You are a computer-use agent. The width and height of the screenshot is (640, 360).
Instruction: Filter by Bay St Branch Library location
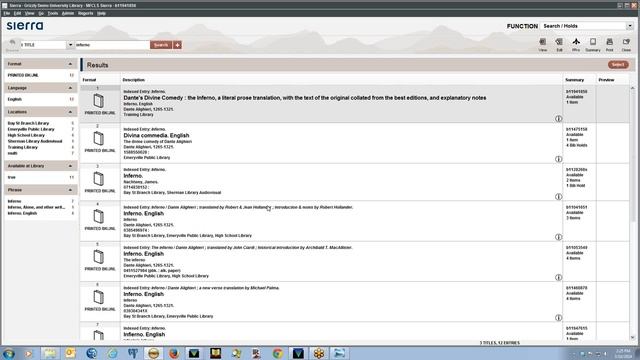pos(28,123)
